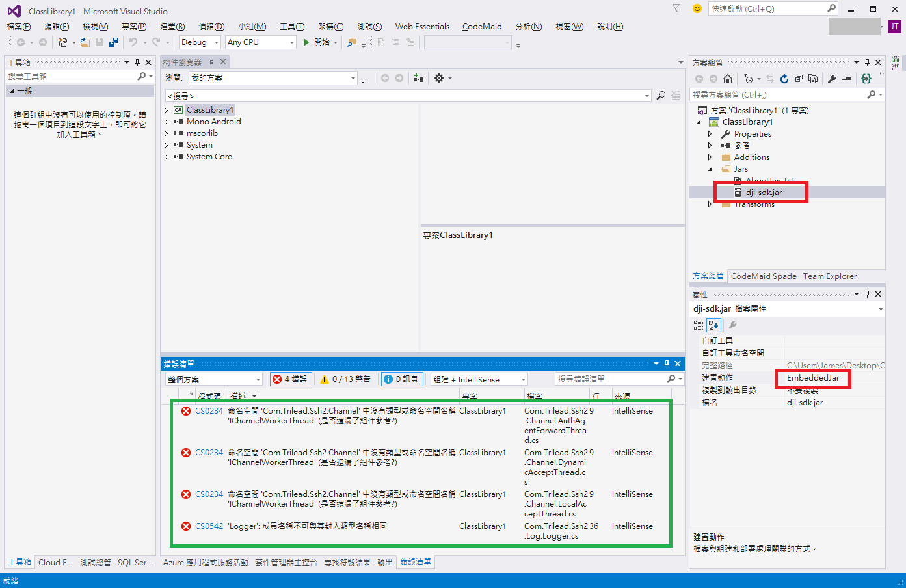Select System.Core in Object Browser
Screen dimensions: 906x588
209,157
